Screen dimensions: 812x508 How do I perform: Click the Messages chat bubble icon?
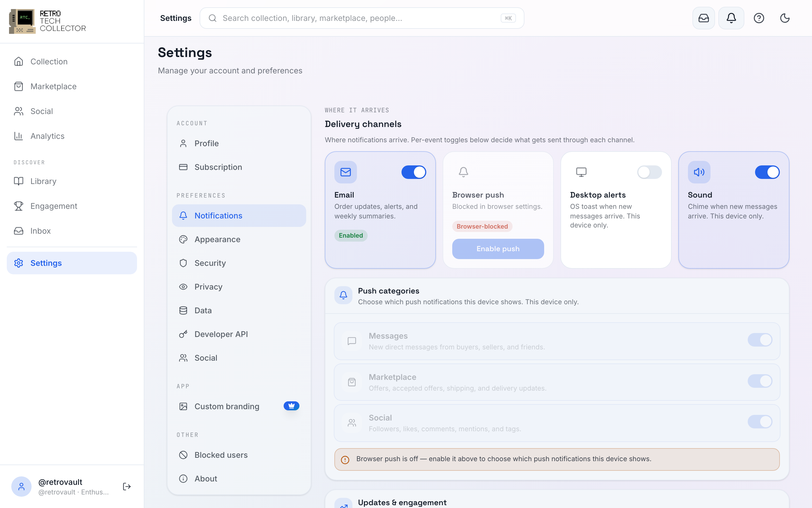(352, 341)
